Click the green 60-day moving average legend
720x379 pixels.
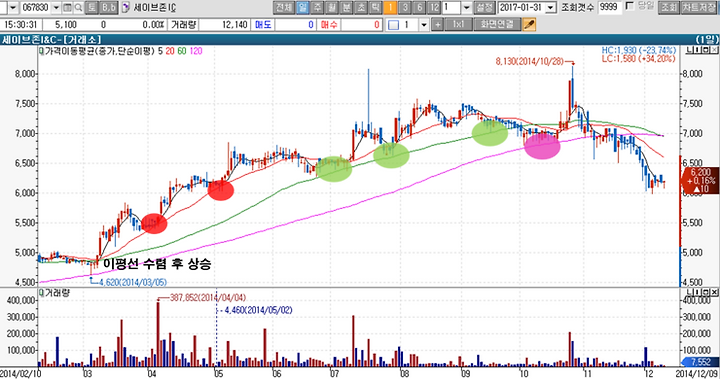point(182,51)
